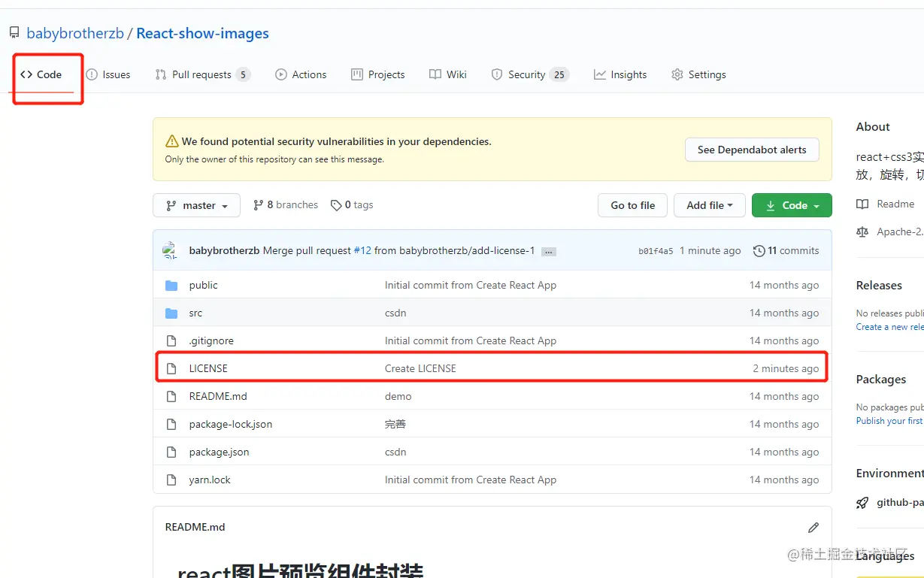This screenshot has height=578, width=924.
Task: Open the Security tab
Action: pyautogui.click(x=530, y=74)
